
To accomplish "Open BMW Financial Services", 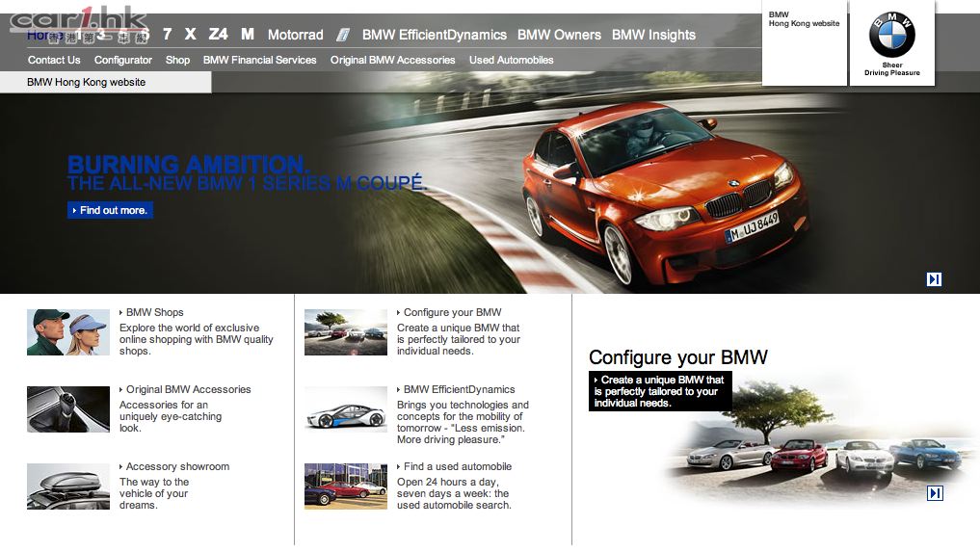I will click(259, 60).
